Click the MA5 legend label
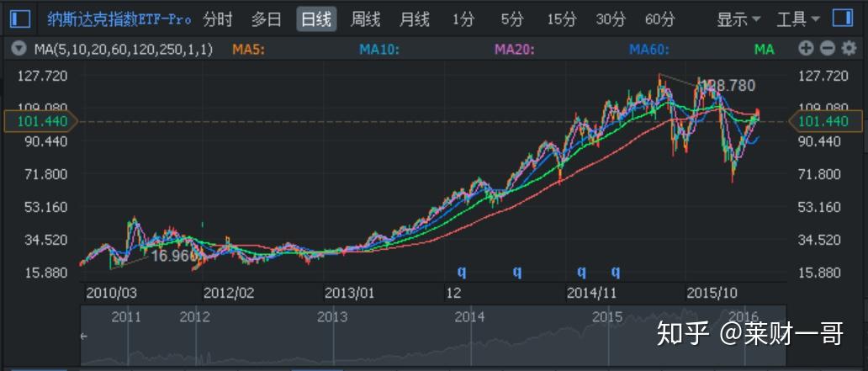Viewport: 868px width, 371px height. [x=249, y=50]
